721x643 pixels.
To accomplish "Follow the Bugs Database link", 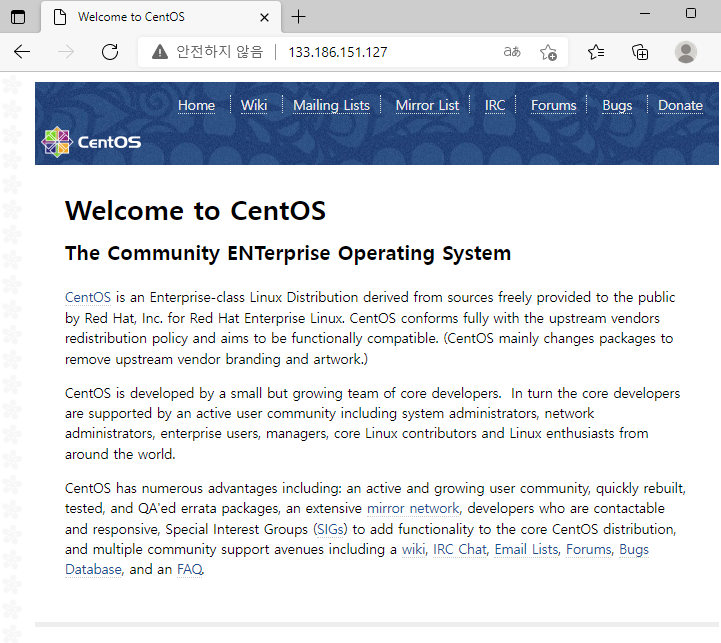I will point(634,549).
